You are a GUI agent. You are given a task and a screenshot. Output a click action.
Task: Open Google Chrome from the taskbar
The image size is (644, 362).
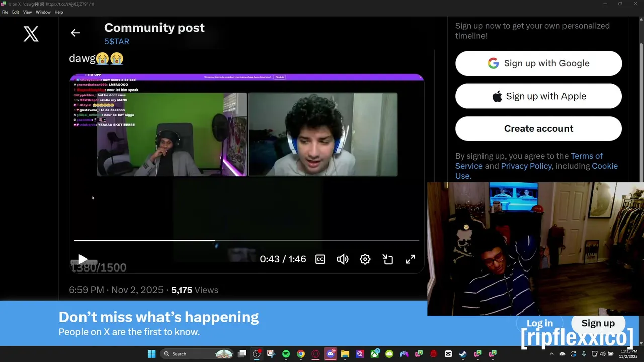(x=300, y=354)
